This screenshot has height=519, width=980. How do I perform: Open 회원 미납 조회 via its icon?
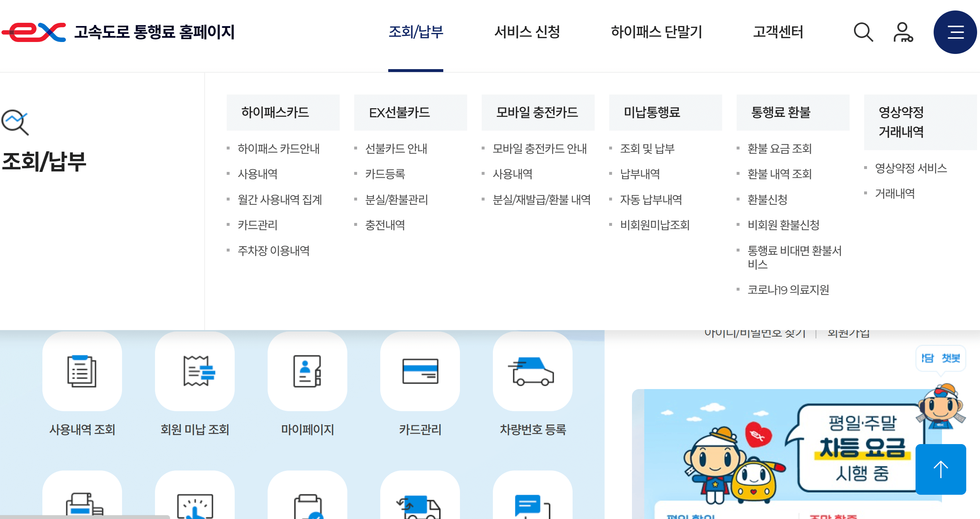click(x=194, y=372)
